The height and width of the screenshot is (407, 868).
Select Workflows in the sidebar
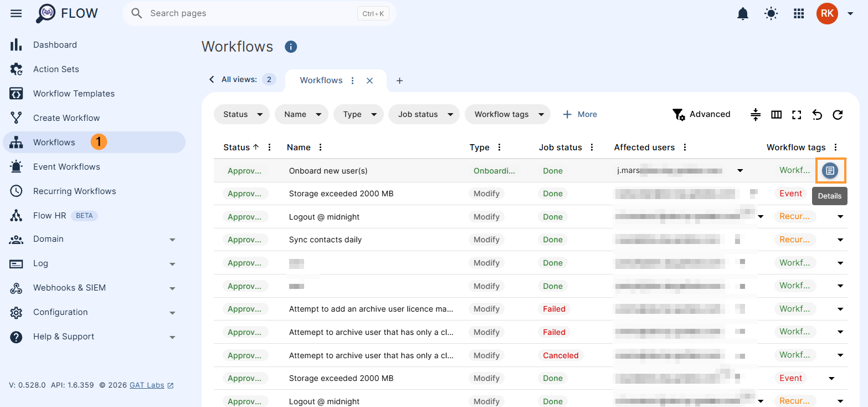[94, 143]
